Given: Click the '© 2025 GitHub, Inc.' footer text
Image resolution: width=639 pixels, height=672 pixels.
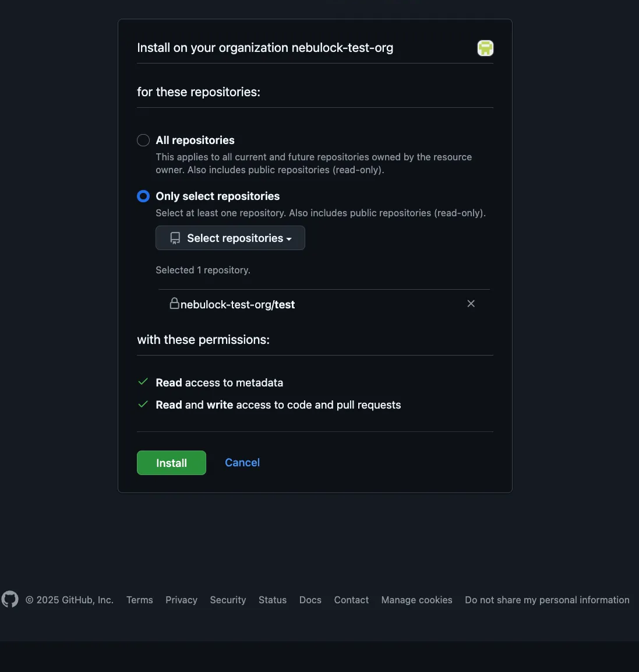Looking at the screenshot, I should (69, 600).
